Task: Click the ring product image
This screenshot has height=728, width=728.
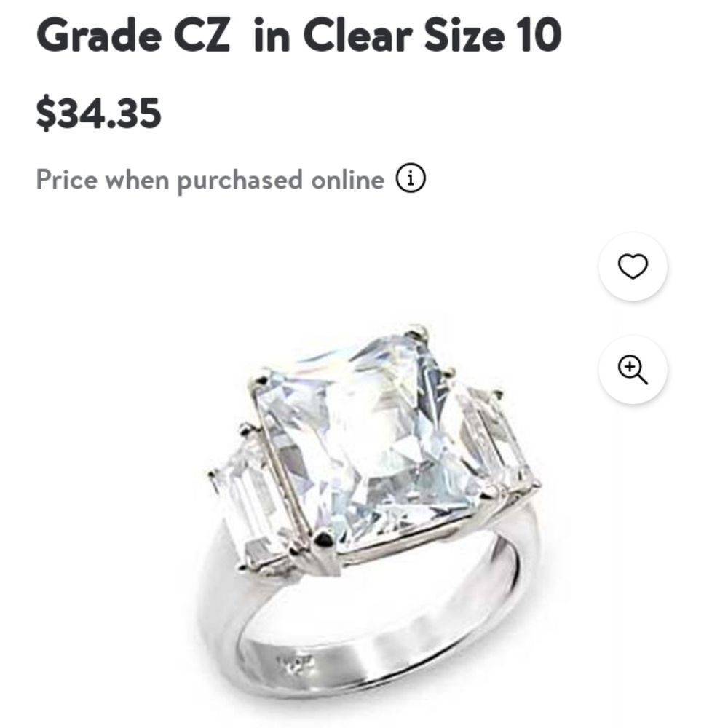Action: (371, 510)
